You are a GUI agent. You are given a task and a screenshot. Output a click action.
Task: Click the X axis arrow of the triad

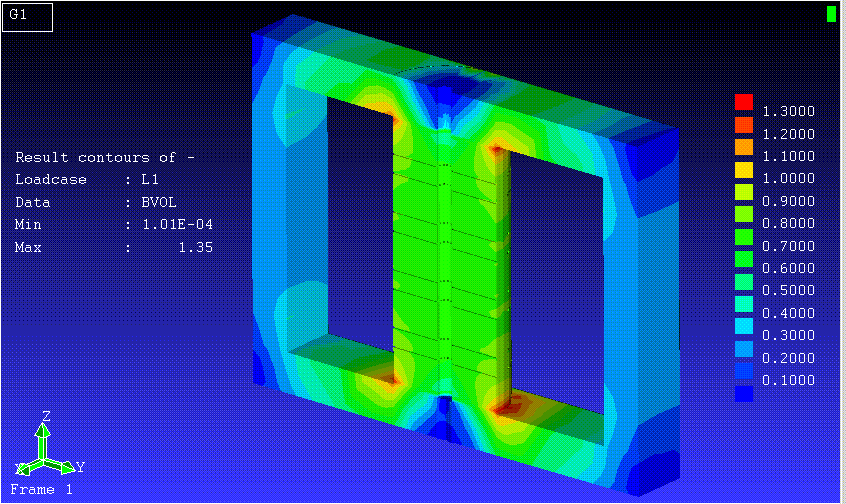coord(24,468)
